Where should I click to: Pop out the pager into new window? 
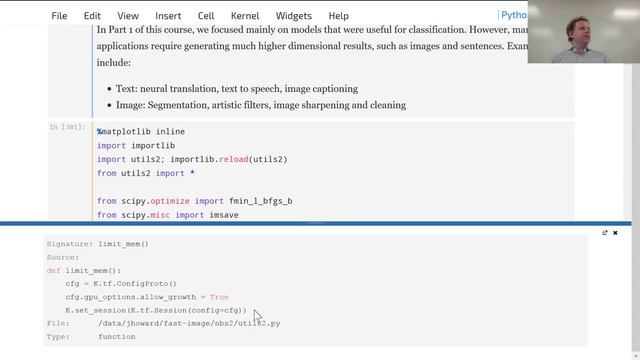(x=604, y=233)
